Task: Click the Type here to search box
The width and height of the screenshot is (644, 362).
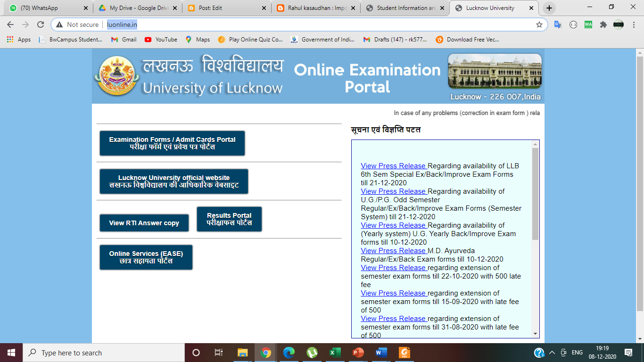Action: 104,353
